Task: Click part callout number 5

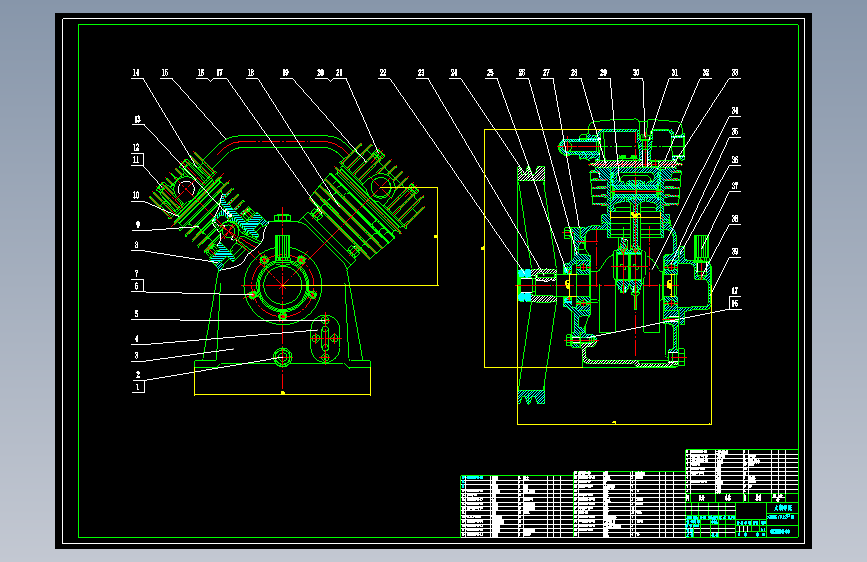Action: [136, 314]
